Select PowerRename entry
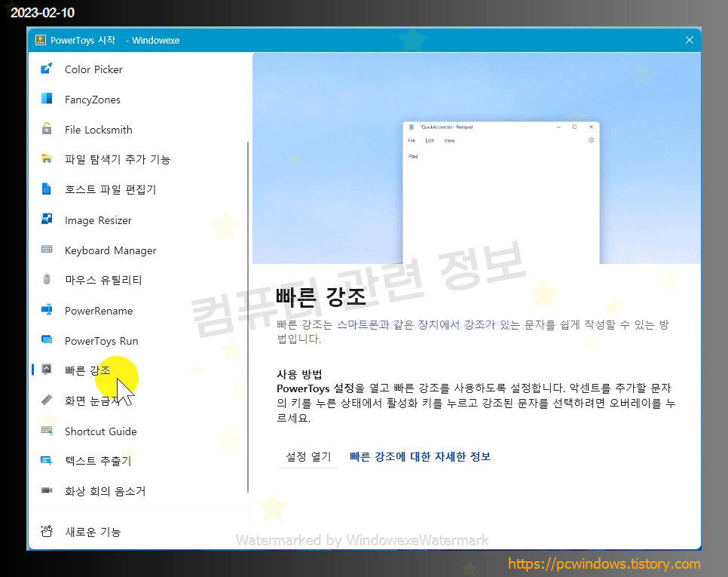 pyautogui.click(x=139, y=311)
